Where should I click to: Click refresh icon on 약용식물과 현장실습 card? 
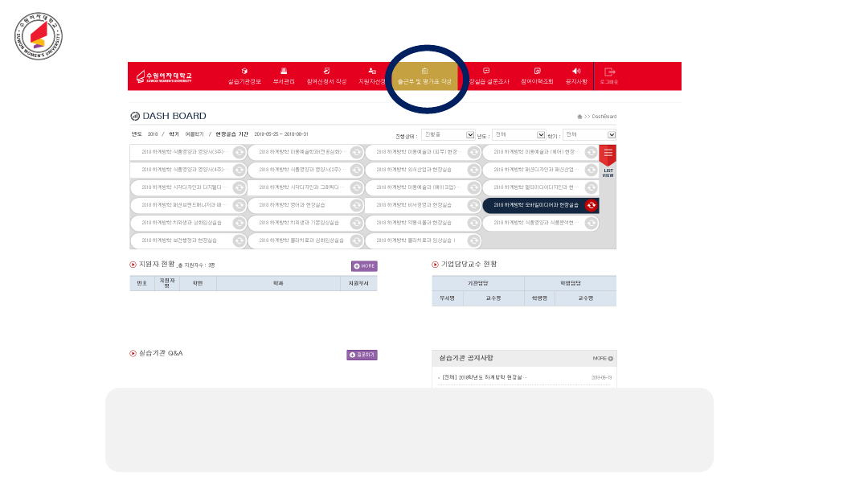(474, 223)
